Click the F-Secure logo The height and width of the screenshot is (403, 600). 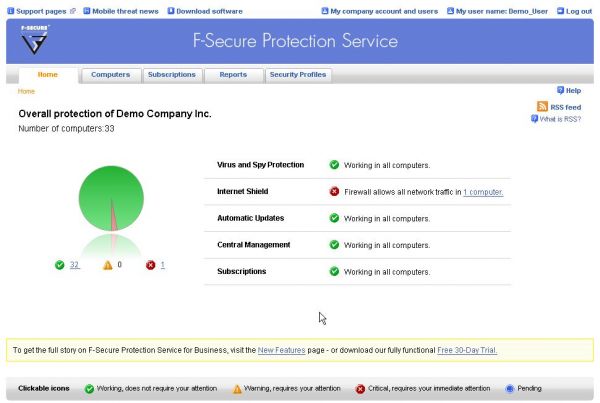point(34,39)
